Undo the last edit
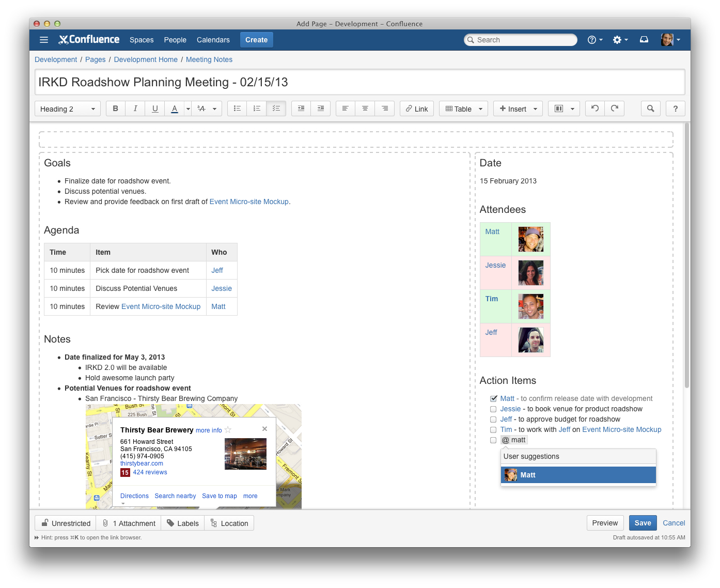This screenshot has height=588, width=720. pos(595,109)
